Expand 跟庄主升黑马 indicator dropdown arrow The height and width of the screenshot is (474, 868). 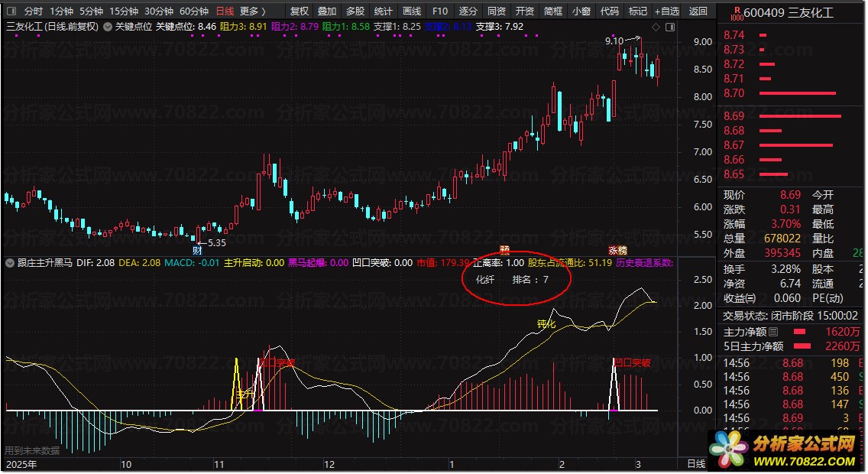pyautogui.click(x=10, y=263)
